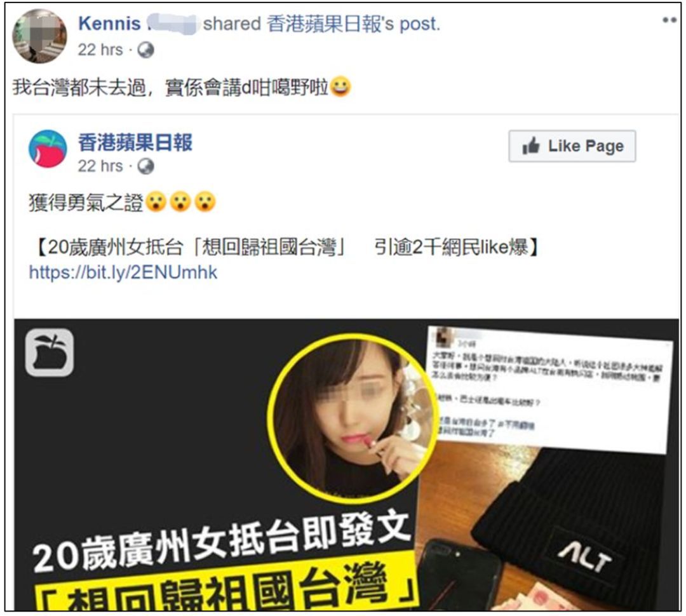The image size is (686, 616).
Task: Click the thumbs-up icon on Like Page
Action: [530, 145]
